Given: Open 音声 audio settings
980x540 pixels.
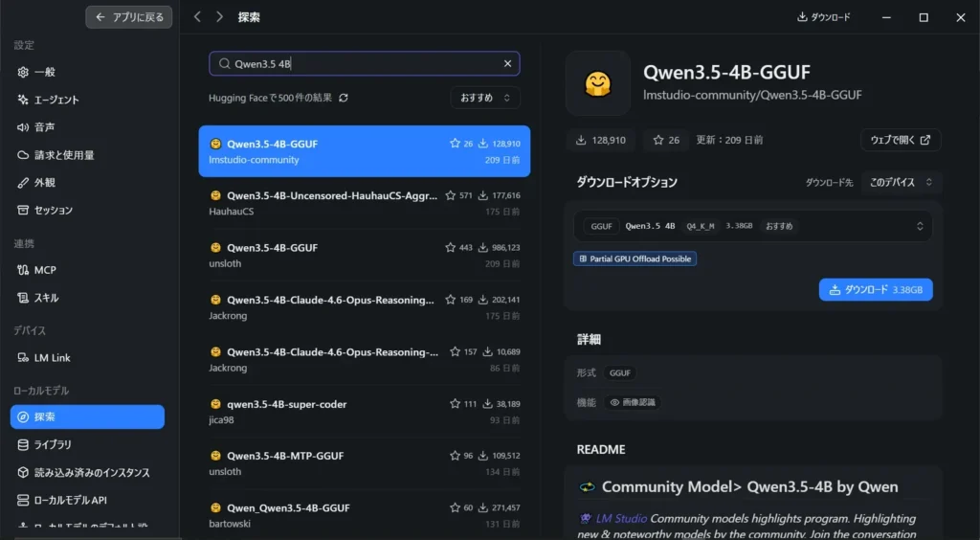Looking at the screenshot, I should pos(87,127).
